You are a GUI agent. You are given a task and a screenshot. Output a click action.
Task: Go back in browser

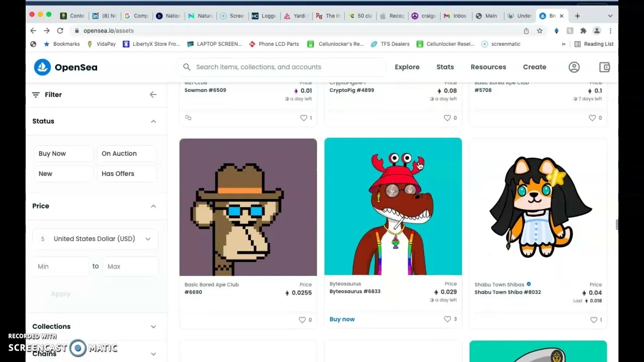pyautogui.click(x=33, y=31)
